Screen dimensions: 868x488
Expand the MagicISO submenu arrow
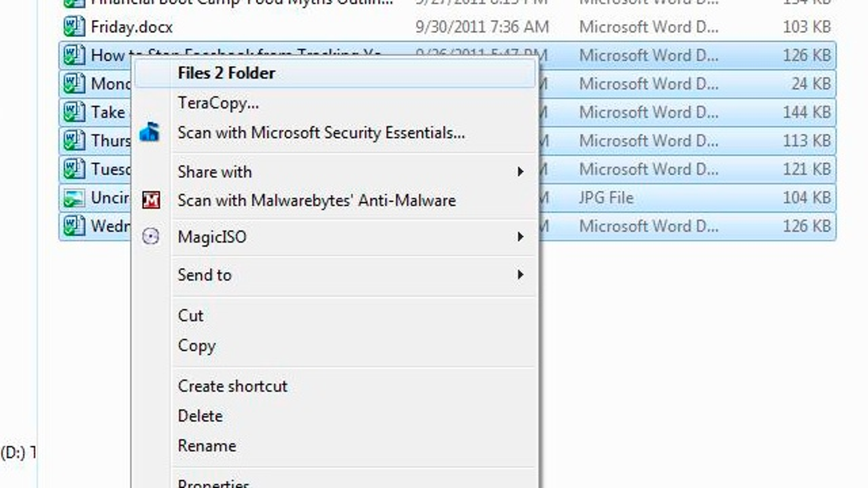(520, 237)
